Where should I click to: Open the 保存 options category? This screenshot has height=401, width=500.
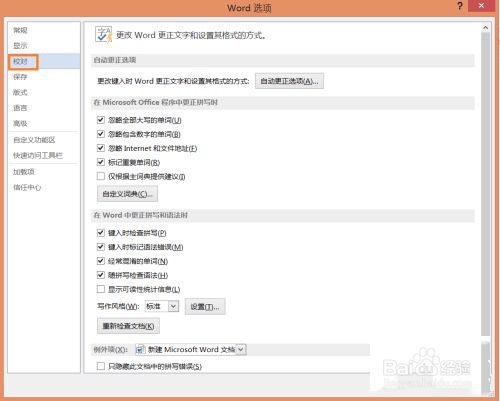click(20, 77)
